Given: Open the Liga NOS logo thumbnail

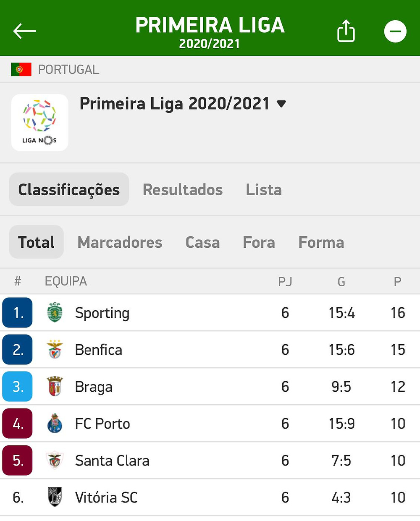Looking at the screenshot, I should (x=39, y=123).
